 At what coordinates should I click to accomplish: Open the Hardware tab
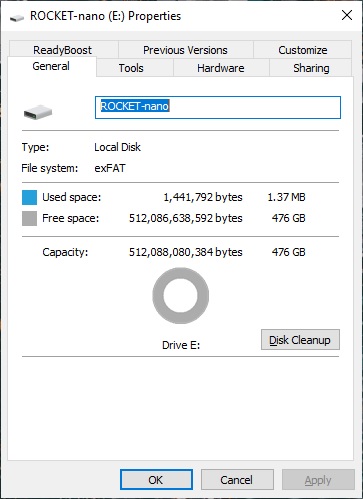coord(221,68)
